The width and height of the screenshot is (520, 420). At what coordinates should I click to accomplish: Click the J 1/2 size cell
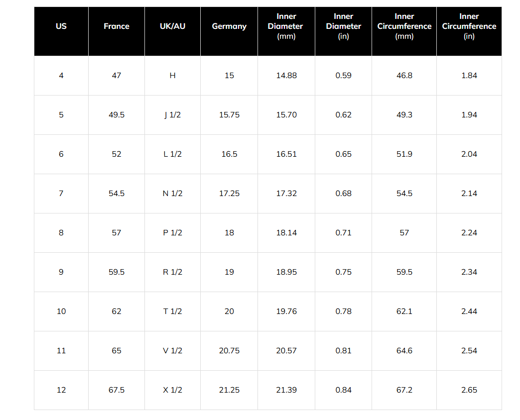click(172, 115)
